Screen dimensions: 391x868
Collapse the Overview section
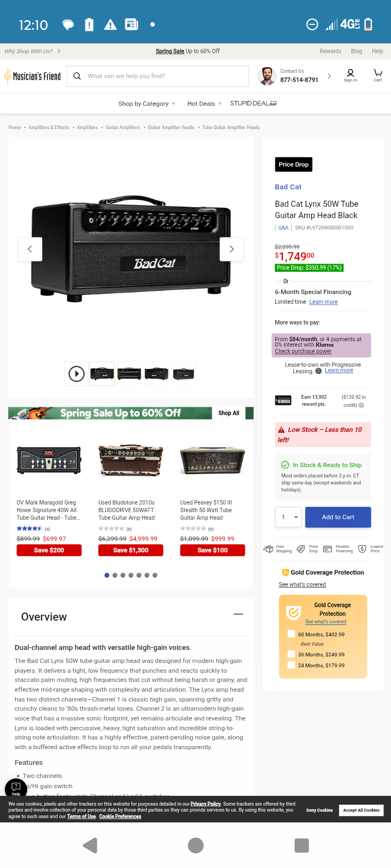(238, 614)
